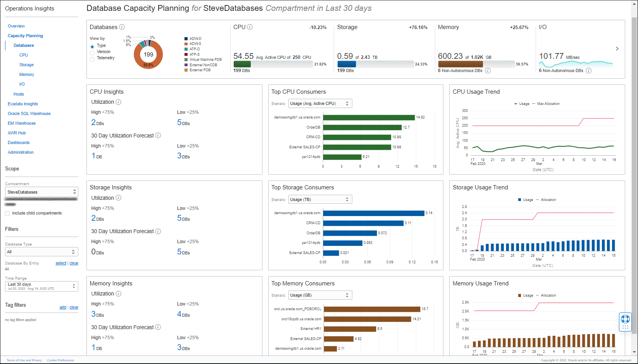Open Hosts in the sidebar
Viewport: 638px width, 364px height.
(19, 94)
